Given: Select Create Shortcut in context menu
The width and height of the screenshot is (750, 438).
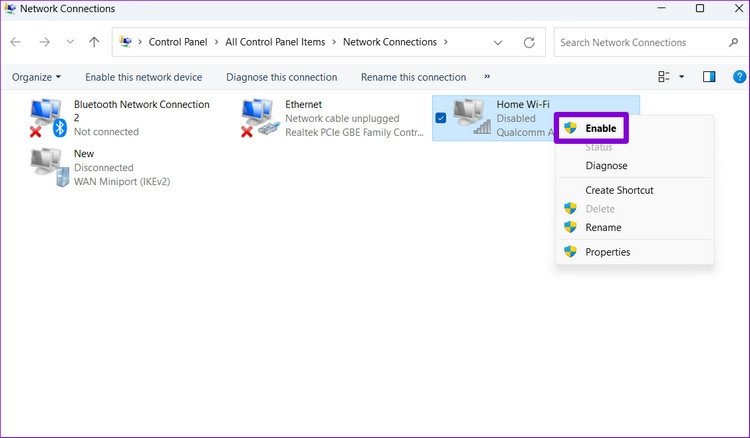Looking at the screenshot, I should point(619,190).
